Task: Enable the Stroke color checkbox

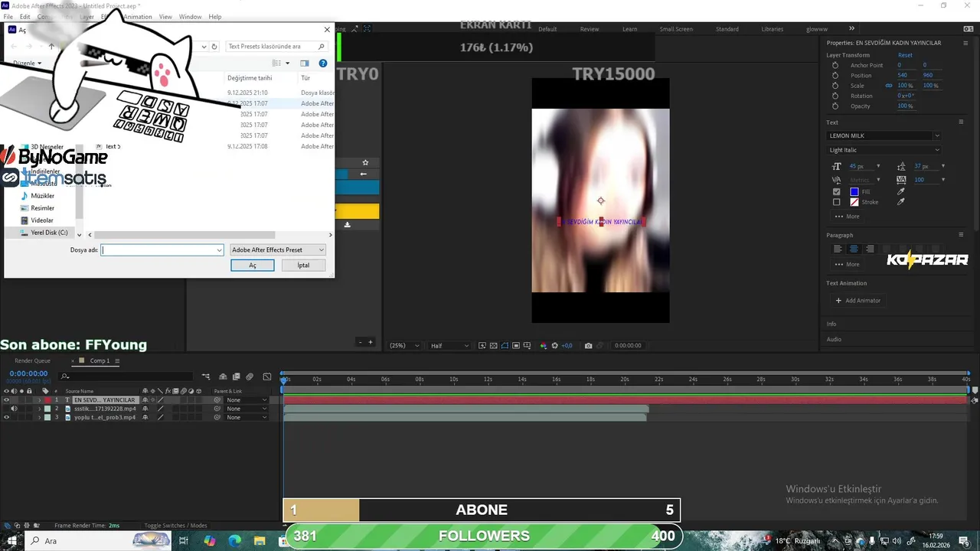Action: tap(836, 202)
